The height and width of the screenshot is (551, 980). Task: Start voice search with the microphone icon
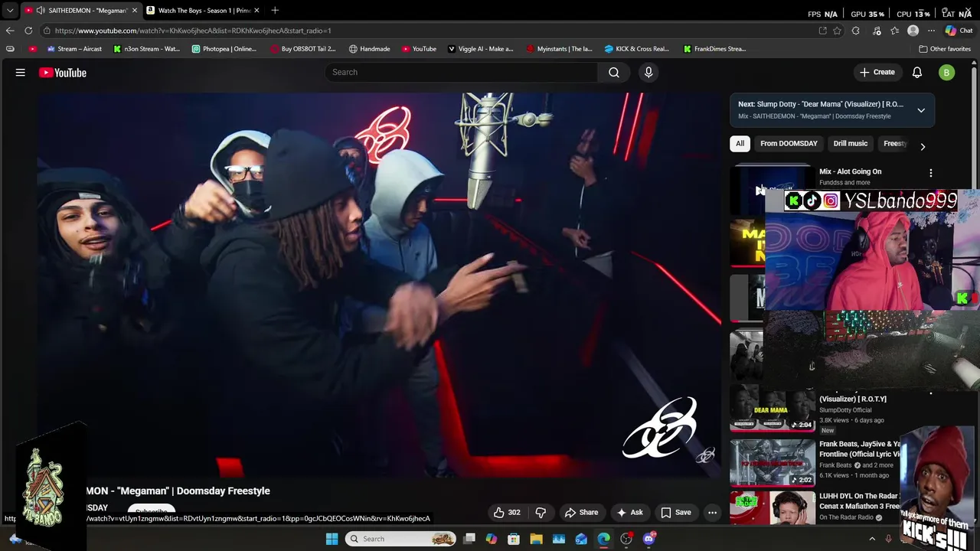[x=648, y=72]
